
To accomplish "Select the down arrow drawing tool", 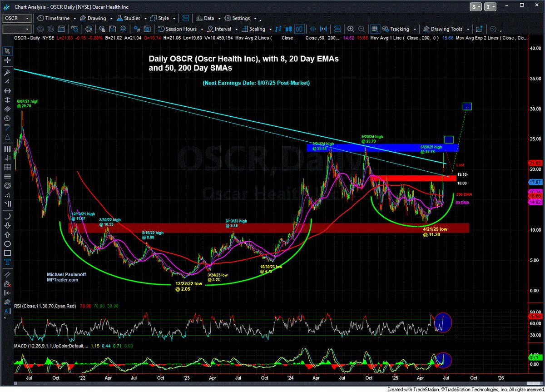I will (7, 226).
